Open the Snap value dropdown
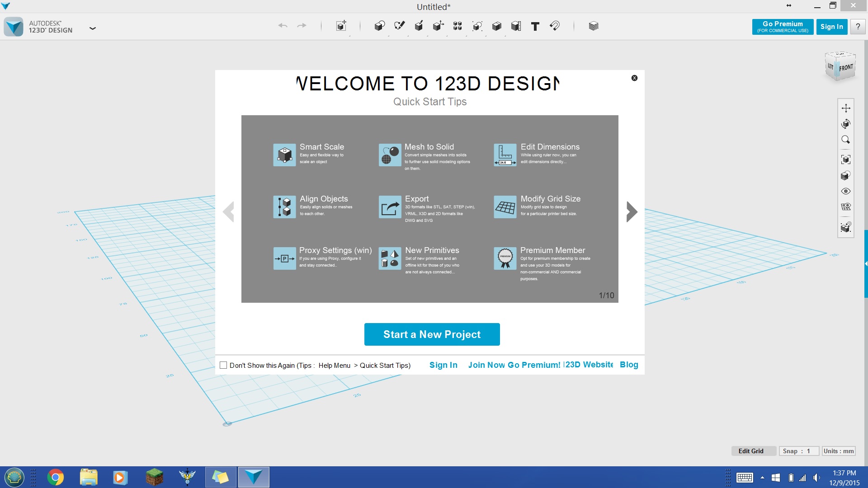Screen dimensions: 868x488 (799, 451)
